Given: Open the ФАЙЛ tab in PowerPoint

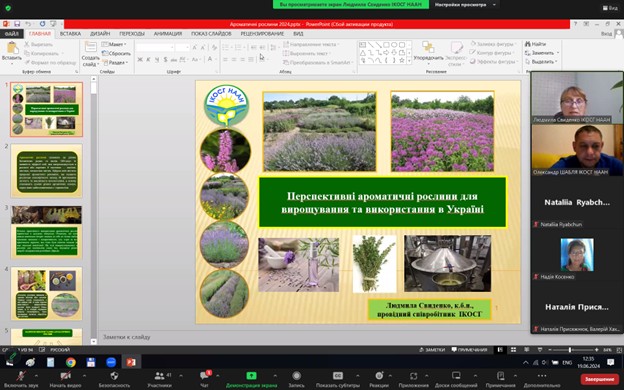Looking at the screenshot, I should click(12, 34).
